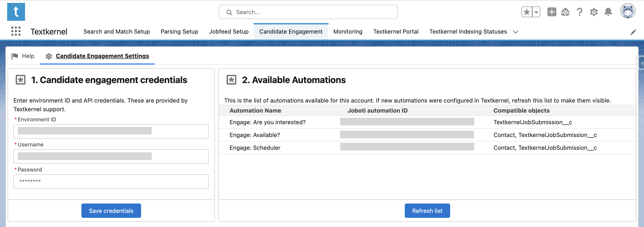Open the Favorites list dropdown arrow
644x227 pixels.
coord(536,12)
